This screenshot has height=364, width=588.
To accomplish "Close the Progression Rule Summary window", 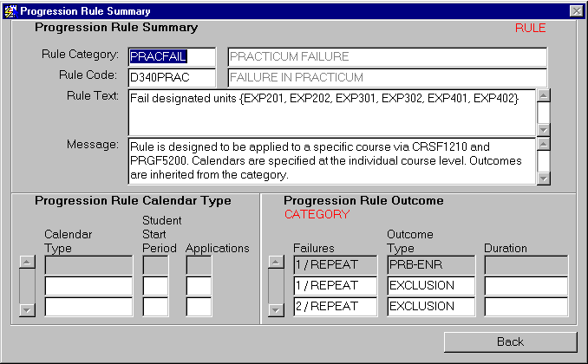I will 576,10.
